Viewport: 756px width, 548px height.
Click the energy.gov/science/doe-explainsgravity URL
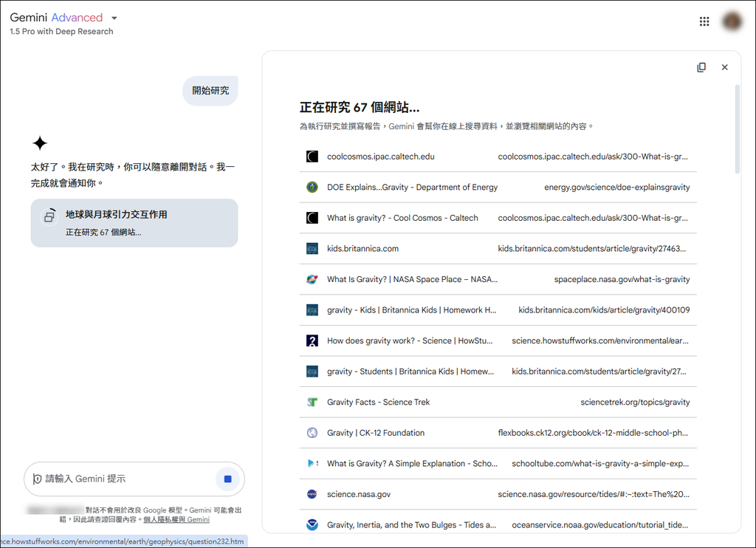[617, 187]
